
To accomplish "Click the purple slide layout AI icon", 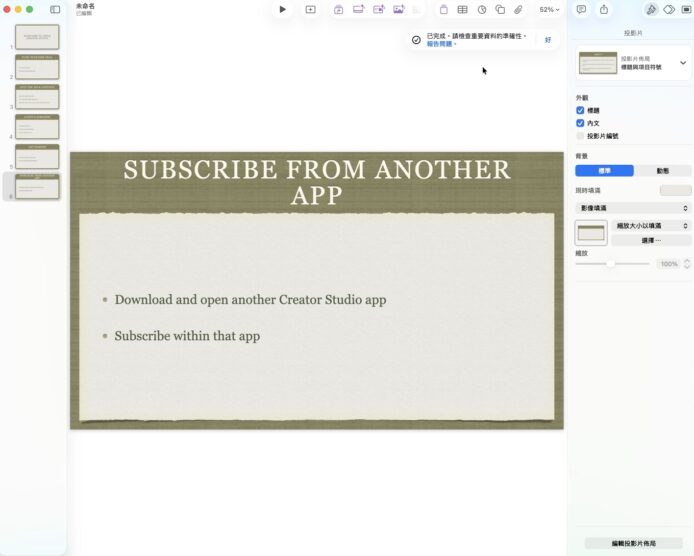I will point(359,9).
